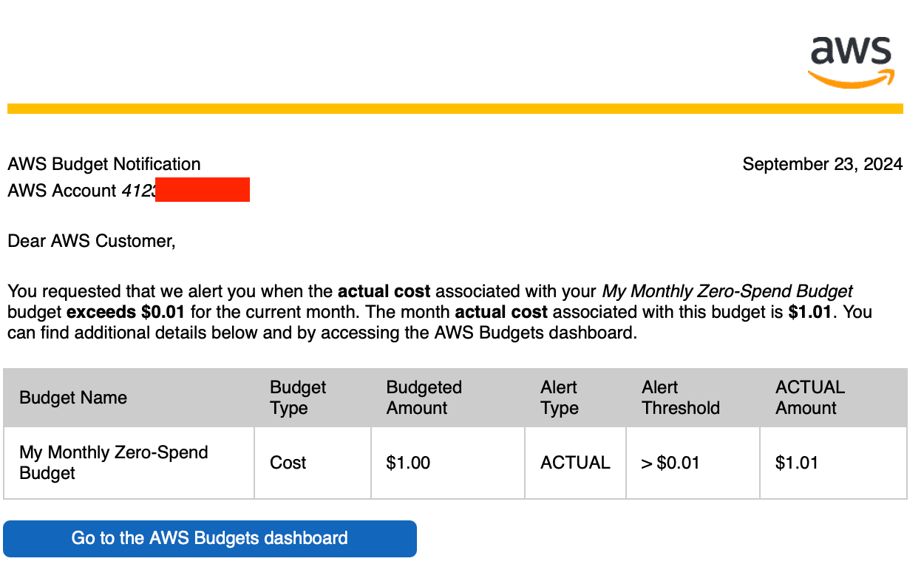Screen dimensions: 924x581
Task: Click the Dear AWS Customer greeting
Action: (92, 241)
